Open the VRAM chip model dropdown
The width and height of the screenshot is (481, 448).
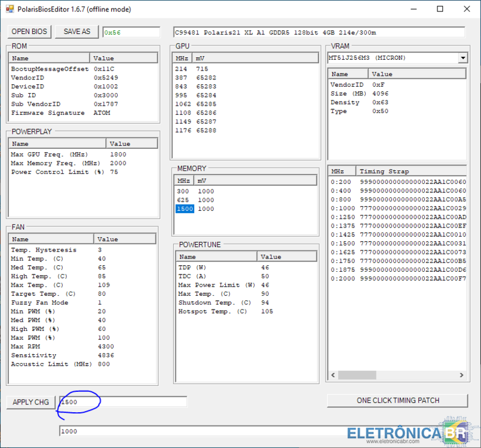click(462, 58)
